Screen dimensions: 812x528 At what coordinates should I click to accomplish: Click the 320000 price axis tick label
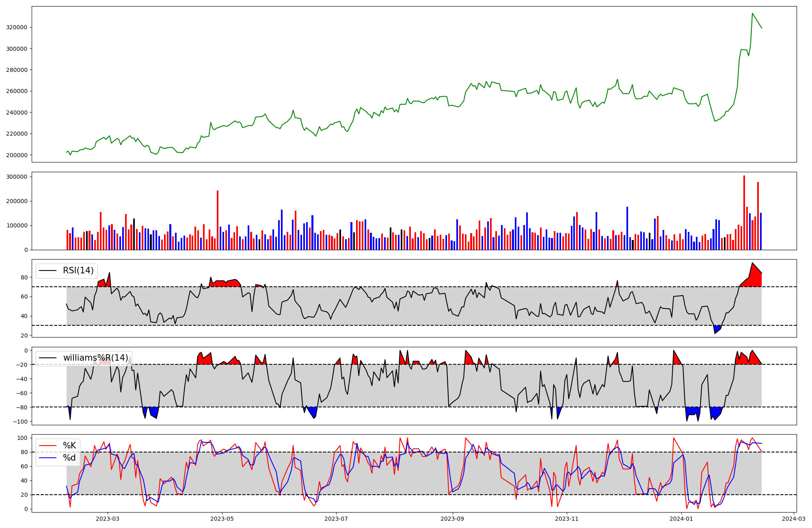[x=17, y=28]
